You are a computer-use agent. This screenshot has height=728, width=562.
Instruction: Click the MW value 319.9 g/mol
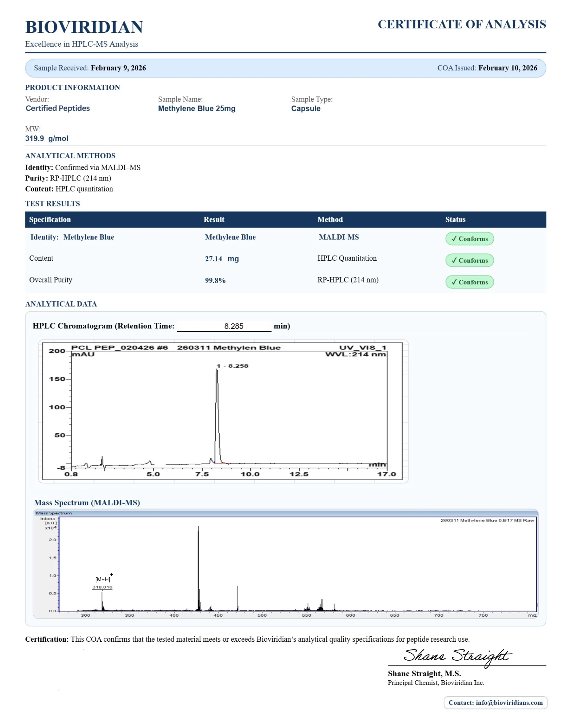point(47,138)
